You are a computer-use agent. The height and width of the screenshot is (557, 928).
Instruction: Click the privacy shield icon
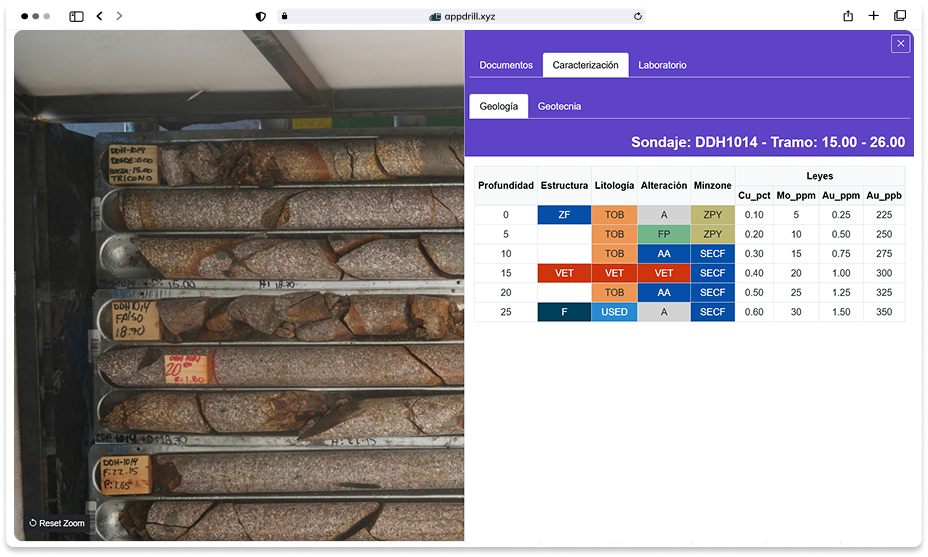pyautogui.click(x=261, y=16)
